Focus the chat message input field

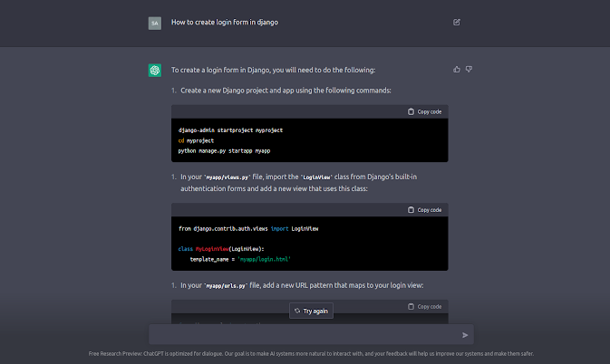[311, 334]
